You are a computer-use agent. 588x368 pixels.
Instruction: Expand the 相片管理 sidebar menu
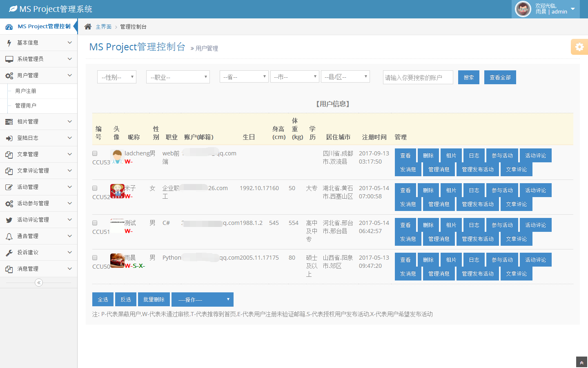[39, 121]
